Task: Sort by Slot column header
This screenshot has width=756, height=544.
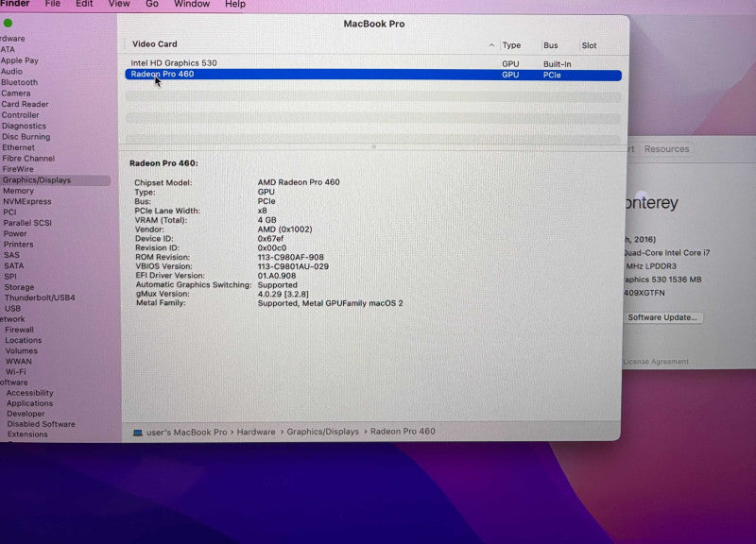Action: 589,45
